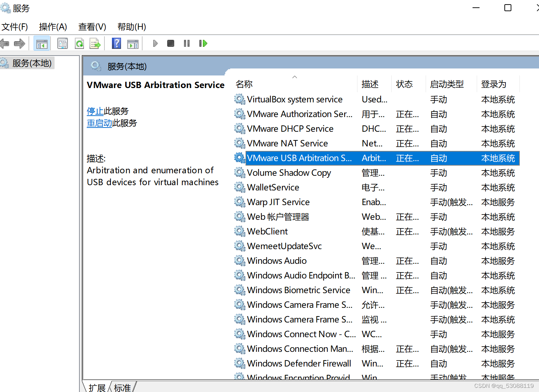This screenshot has width=539, height=392.
Task: Select the VMware DHCP Service row
Action: click(377, 129)
